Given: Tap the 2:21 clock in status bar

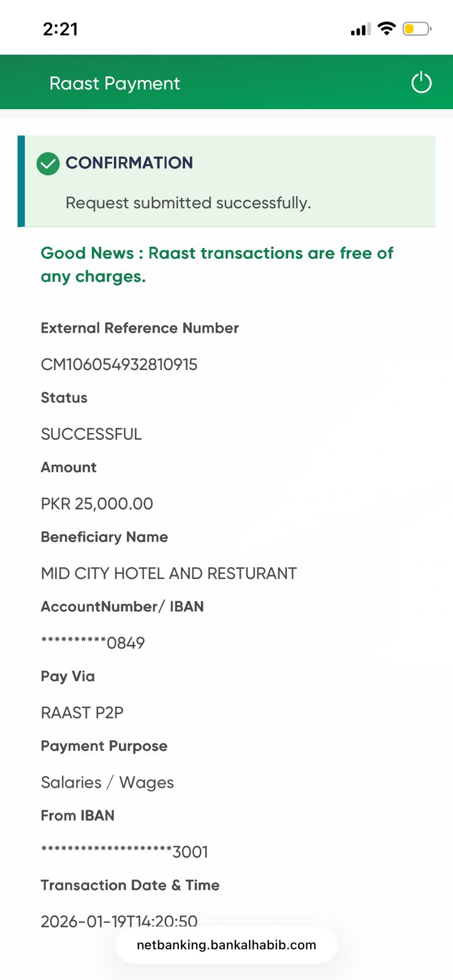Looking at the screenshot, I should [x=61, y=29].
